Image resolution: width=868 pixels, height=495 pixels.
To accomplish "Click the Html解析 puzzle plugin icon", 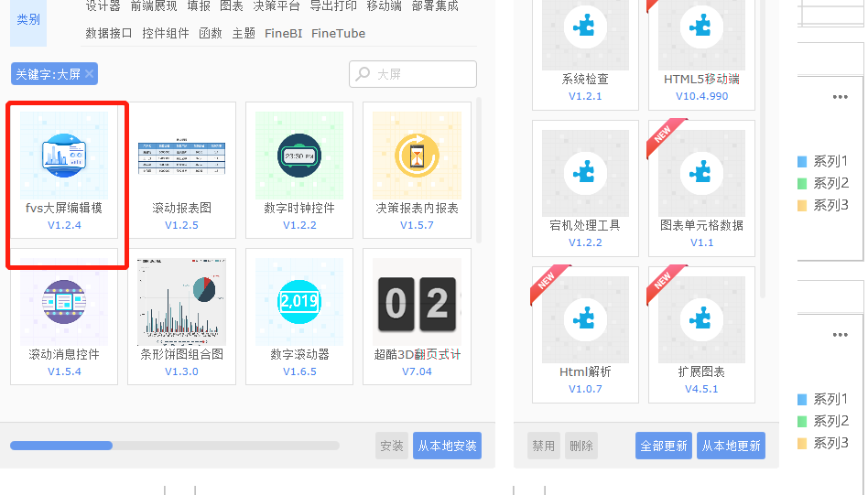I will coord(585,319).
